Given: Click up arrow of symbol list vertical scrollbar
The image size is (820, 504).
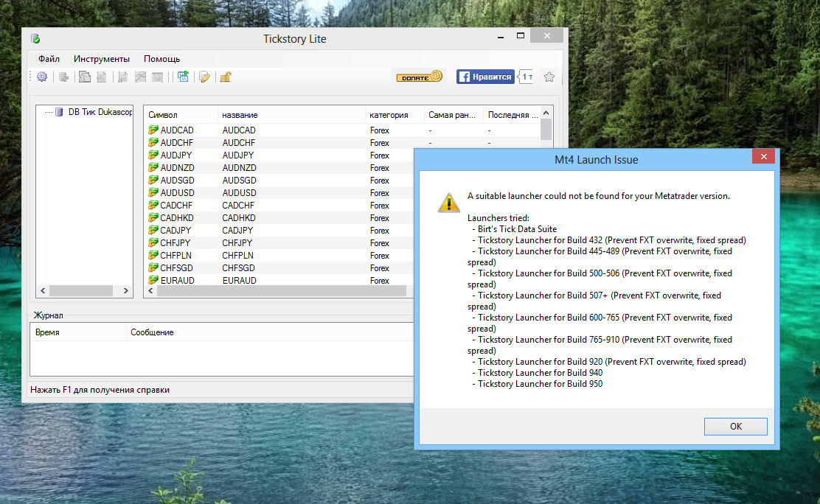Looking at the screenshot, I should (x=546, y=113).
